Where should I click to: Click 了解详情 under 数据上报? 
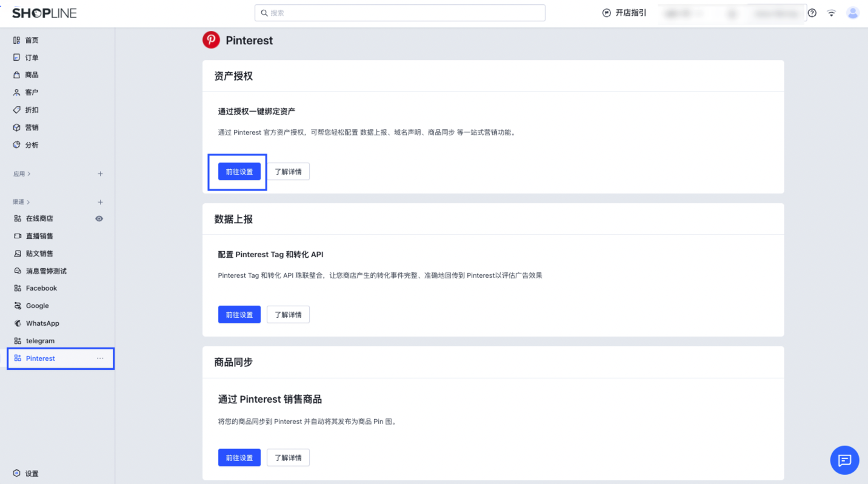point(288,315)
